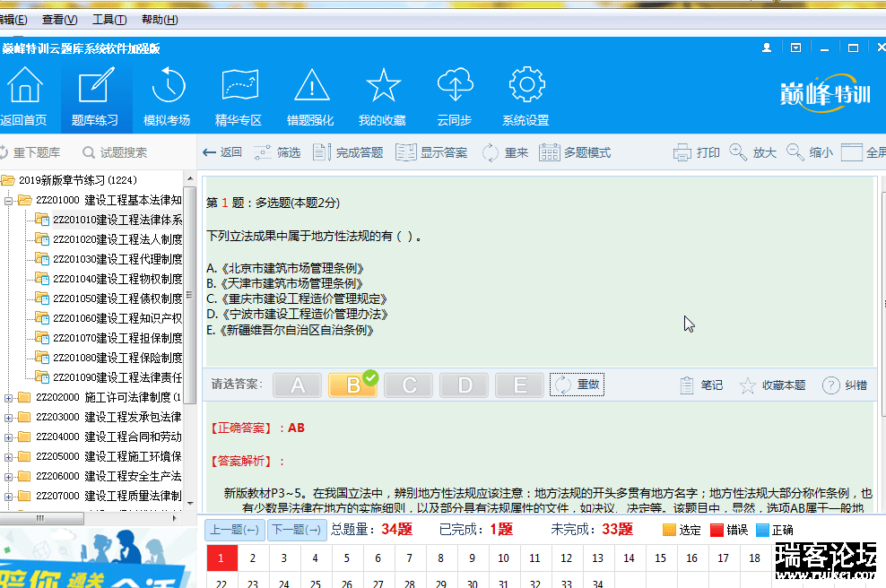Open 错题强化 warning icon
Image resolution: width=886 pixels, height=588 pixels.
(311, 85)
